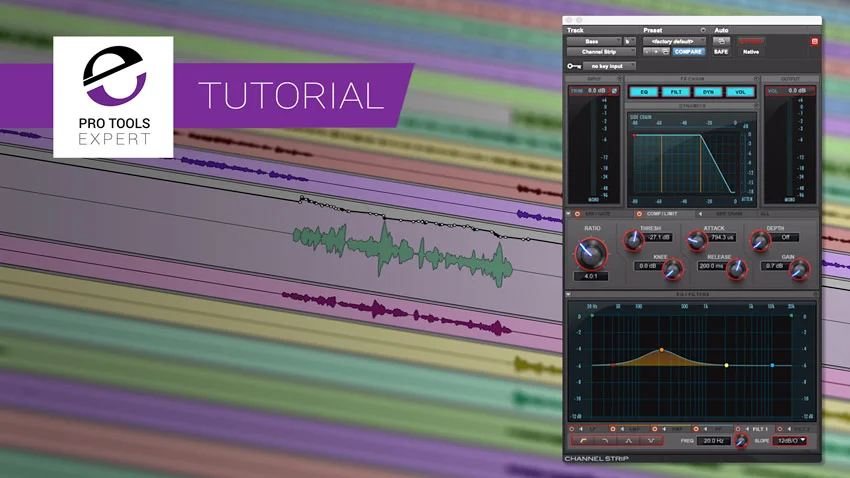Click the EQ module in FX chain
The width and height of the screenshot is (850, 478).
643,92
